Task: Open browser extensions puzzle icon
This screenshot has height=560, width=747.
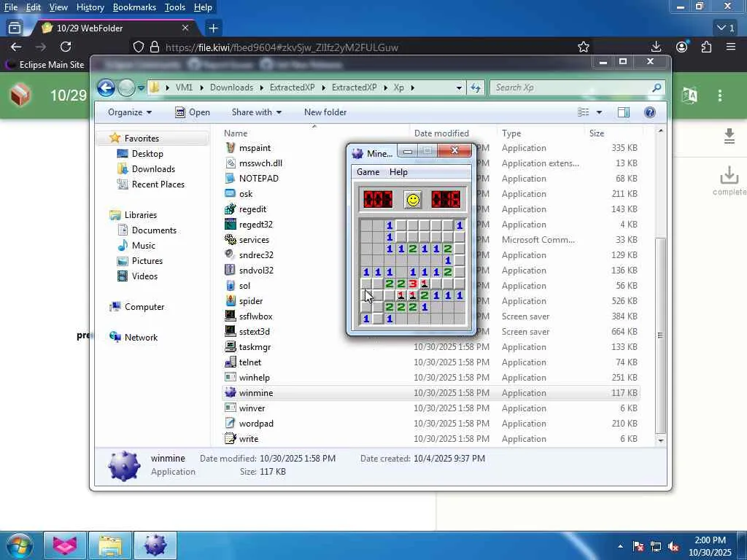Action: [x=706, y=47]
